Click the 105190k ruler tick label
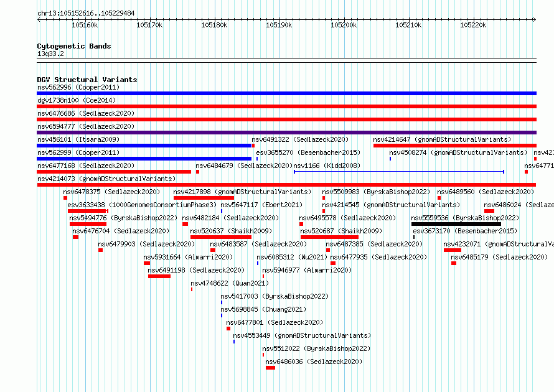The width and height of the screenshot is (554, 392). click(x=279, y=25)
